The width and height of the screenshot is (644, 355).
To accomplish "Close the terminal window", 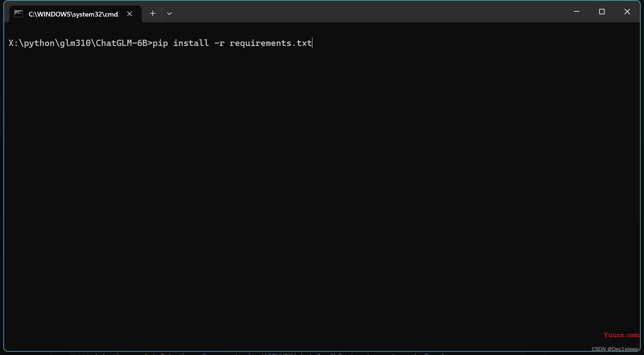I will (627, 12).
